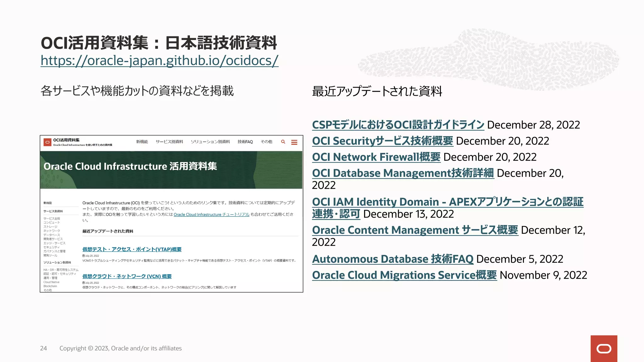Click calendar icon beside VCN July 20, 2022 date
The width and height of the screenshot is (644, 362).
[84, 283]
